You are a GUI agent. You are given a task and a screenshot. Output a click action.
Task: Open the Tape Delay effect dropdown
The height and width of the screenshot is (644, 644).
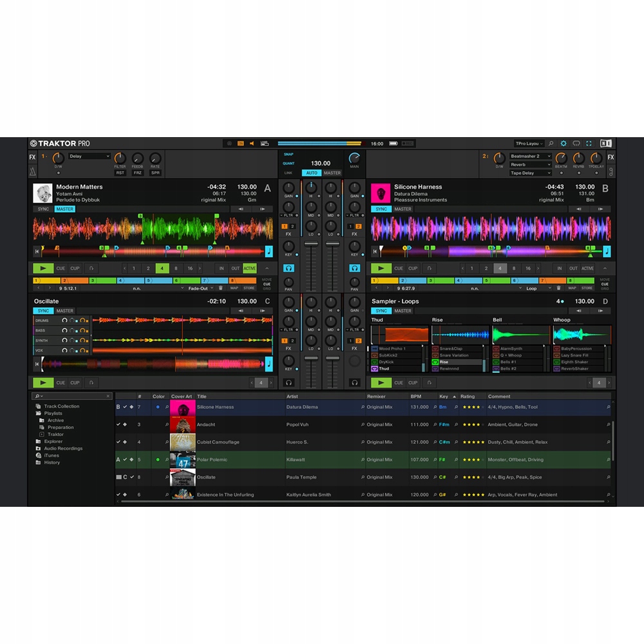530,173
